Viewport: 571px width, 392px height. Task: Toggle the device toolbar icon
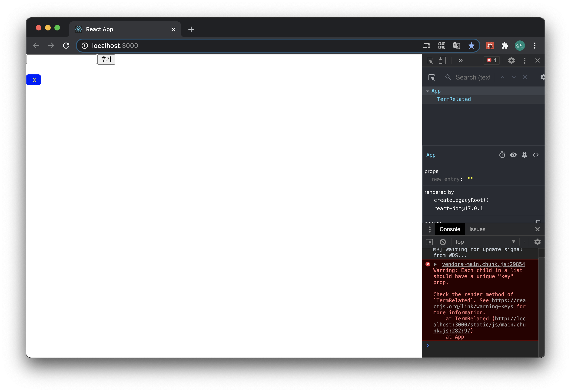[442, 60]
